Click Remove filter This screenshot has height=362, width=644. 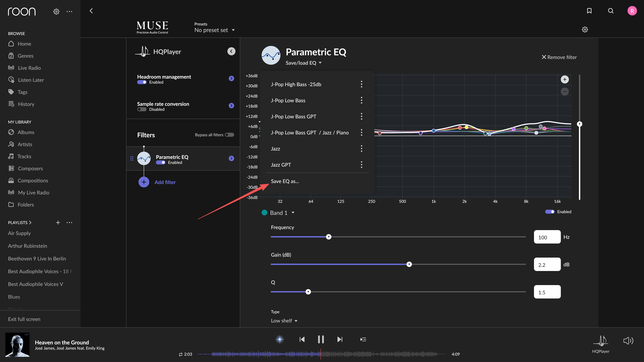559,57
